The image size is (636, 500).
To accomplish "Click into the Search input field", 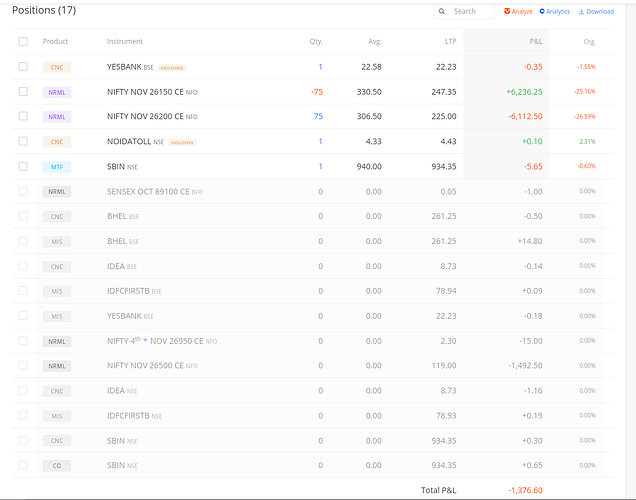I will [x=470, y=12].
